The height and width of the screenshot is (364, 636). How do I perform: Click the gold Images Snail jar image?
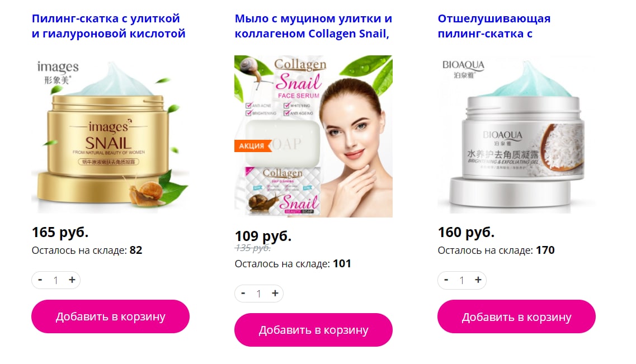(x=110, y=135)
